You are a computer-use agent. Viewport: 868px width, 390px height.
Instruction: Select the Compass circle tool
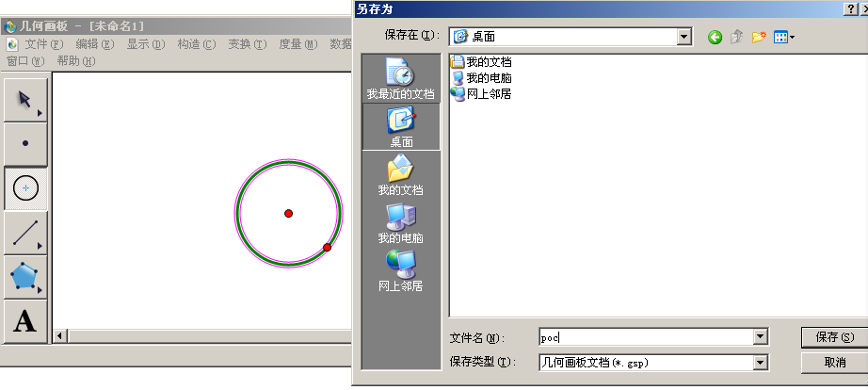tap(25, 188)
